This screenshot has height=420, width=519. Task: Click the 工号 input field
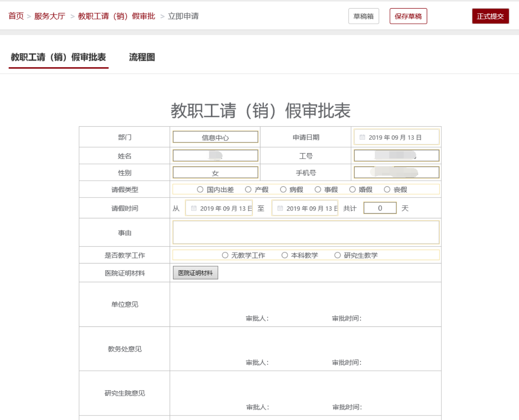[x=396, y=155]
